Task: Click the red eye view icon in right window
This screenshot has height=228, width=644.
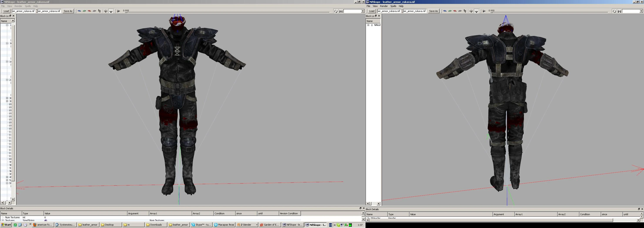Action: pos(455,11)
